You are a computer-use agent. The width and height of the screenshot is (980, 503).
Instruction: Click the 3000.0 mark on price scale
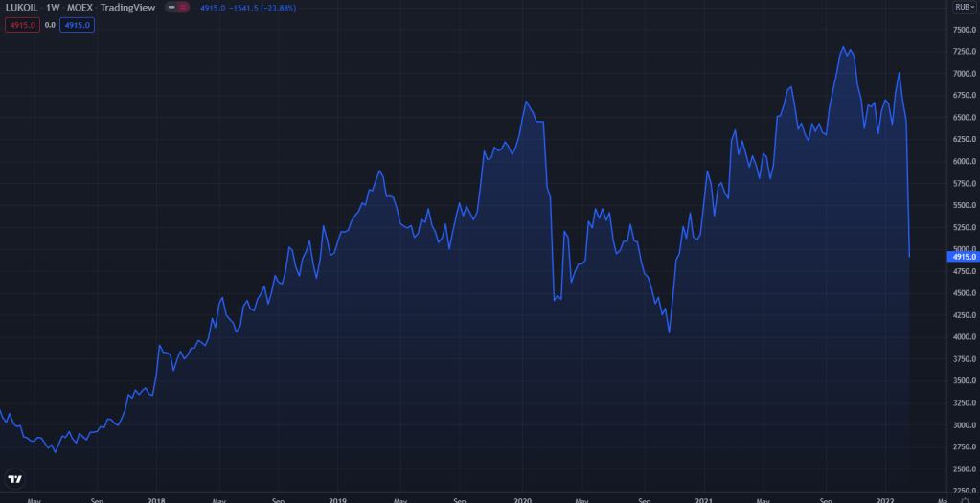(965, 425)
